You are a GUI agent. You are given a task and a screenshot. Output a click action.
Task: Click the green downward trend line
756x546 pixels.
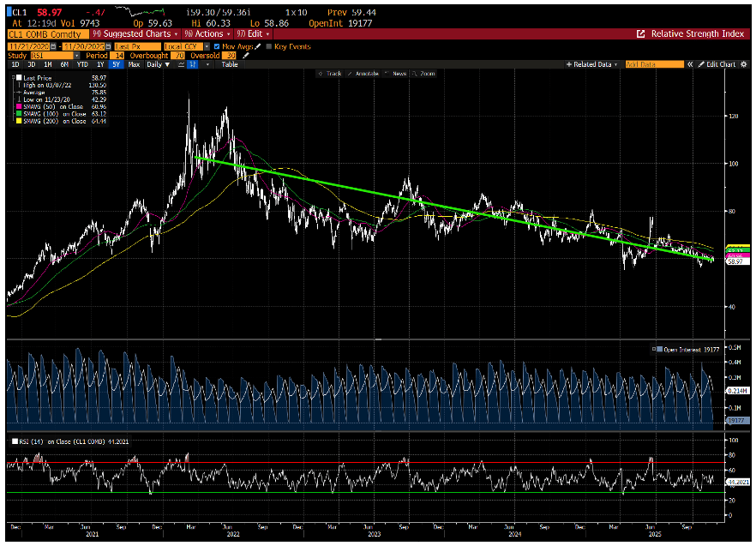click(x=453, y=208)
